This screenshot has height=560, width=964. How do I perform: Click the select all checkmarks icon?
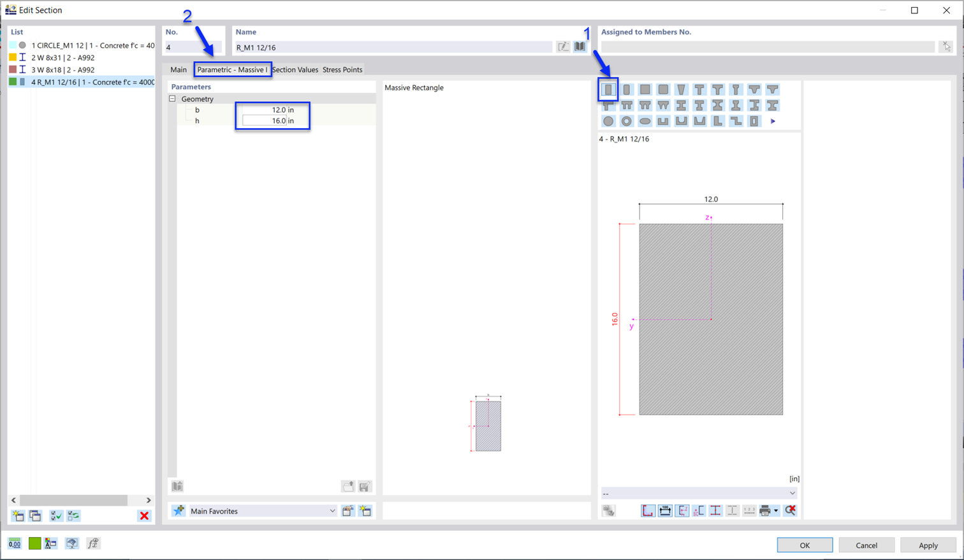pyautogui.click(x=56, y=515)
